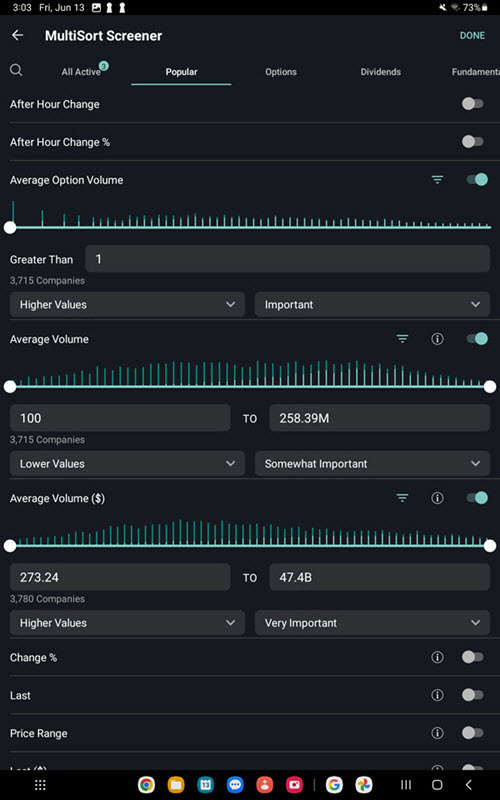Tap the Android home navigation button

pos(437,785)
